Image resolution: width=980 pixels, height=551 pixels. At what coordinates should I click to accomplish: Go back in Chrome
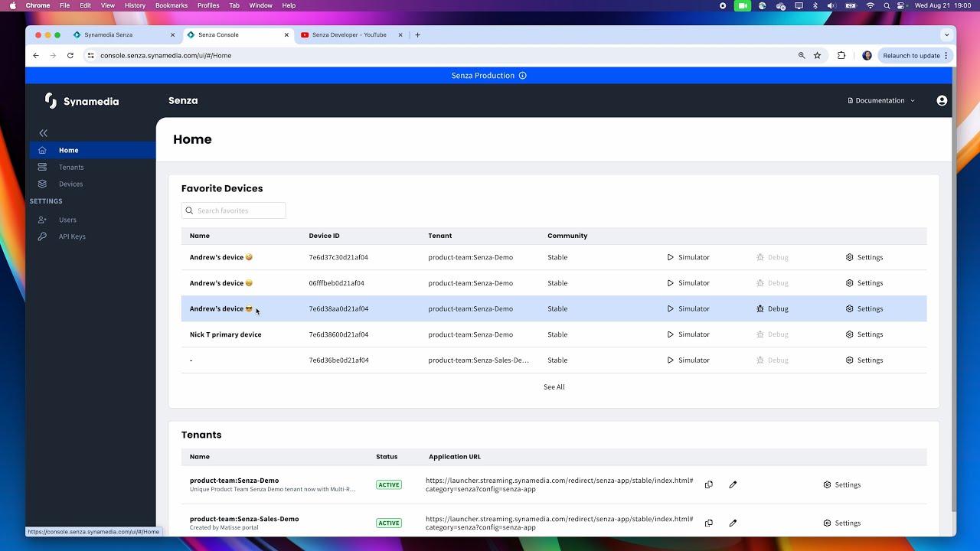tap(35, 55)
